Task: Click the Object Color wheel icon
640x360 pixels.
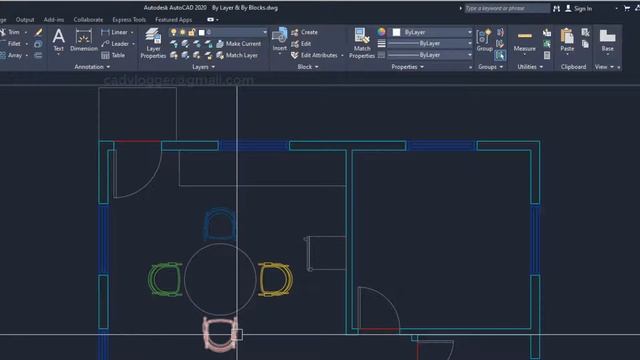Action: tap(381, 32)
